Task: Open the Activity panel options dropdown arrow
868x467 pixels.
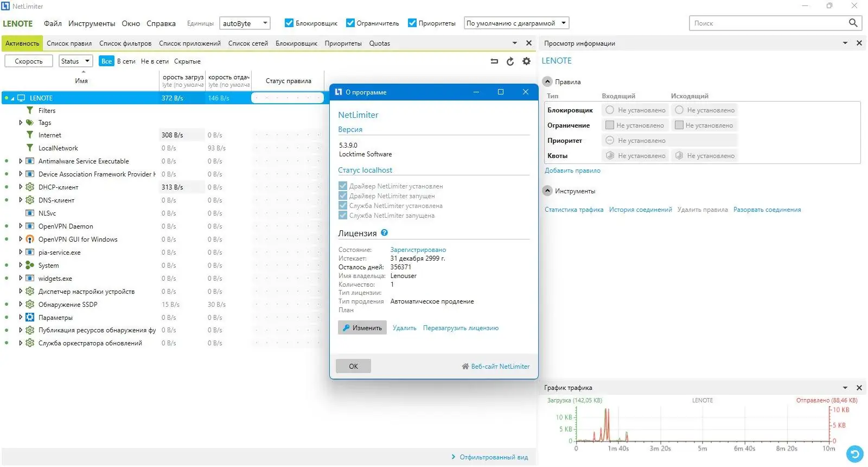Action: pos(515,43)
